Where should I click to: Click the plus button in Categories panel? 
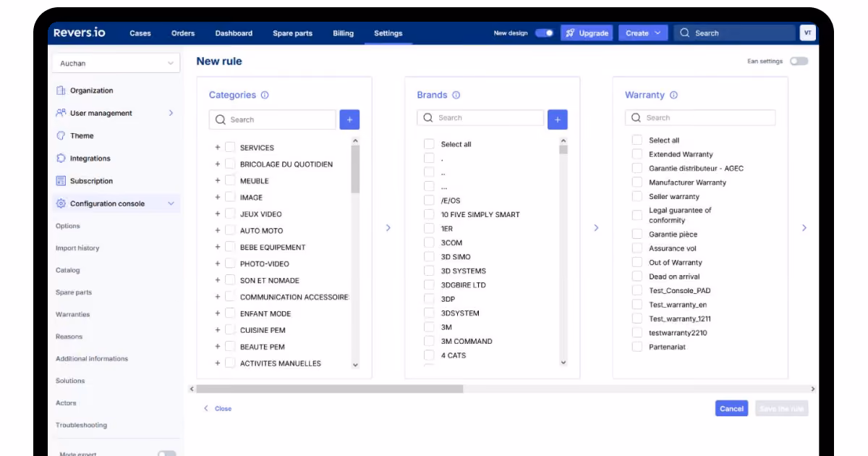coord(349,119)
